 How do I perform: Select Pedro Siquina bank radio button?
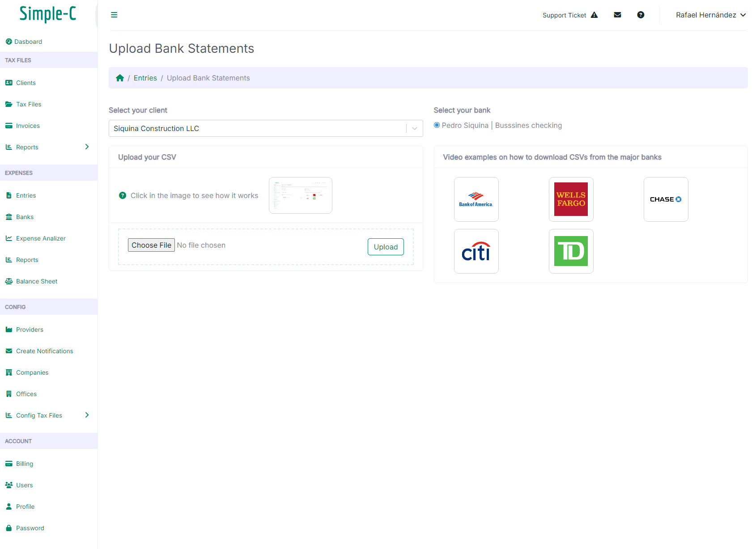[437, 125]
